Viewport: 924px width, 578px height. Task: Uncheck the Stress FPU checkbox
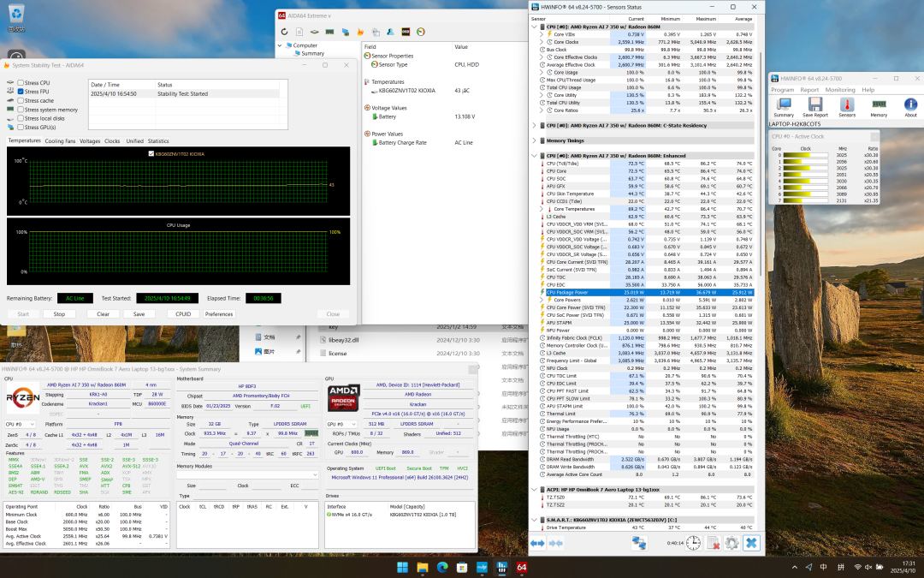coord(21,92)
